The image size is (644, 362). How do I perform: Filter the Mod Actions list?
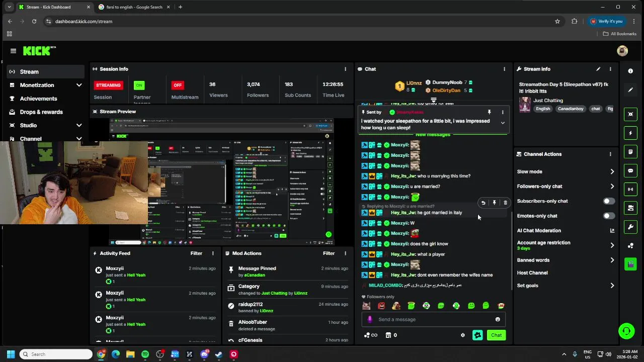pyautogui.click(x=329, y=253)
